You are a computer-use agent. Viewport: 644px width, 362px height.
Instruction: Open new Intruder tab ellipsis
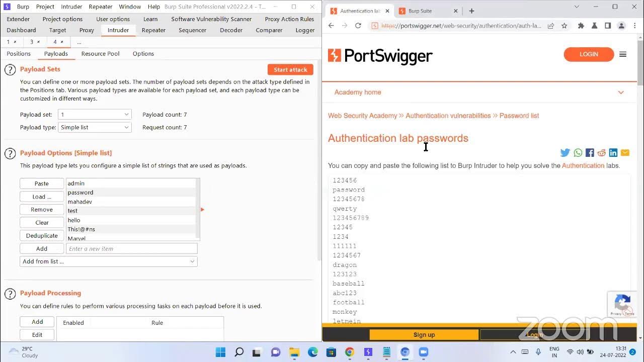click(x=78, y=42)
